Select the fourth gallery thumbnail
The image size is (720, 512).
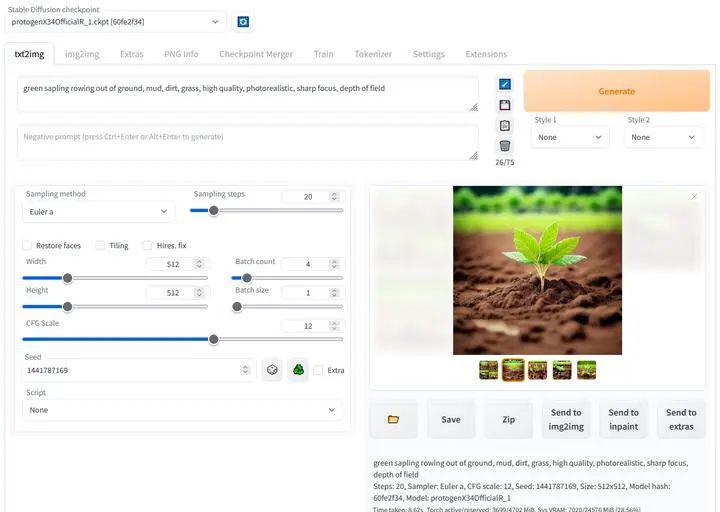562,370
